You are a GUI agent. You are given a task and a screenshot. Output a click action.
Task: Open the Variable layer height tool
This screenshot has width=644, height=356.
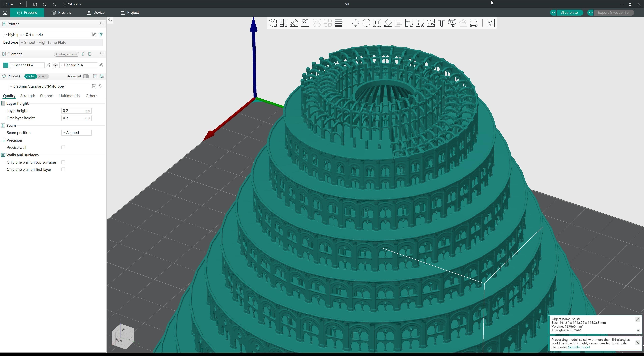[338, 23]
